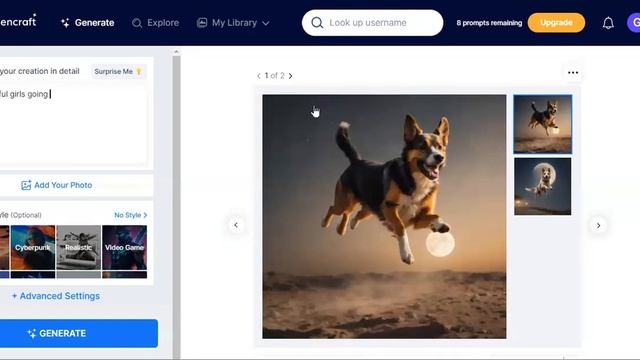Open the user profile avatar
640x360 pixels.
pos(634,22)
